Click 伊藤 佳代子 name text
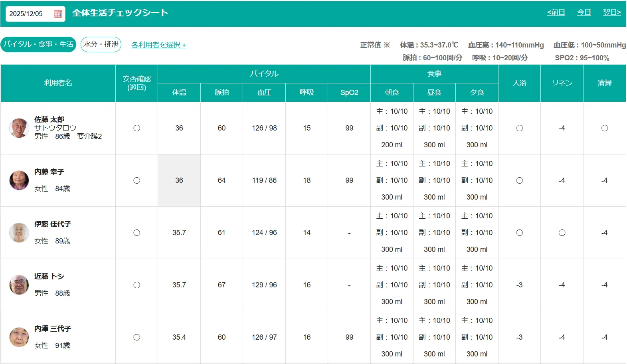Viewport: 627px width, 364px height. point(53,224)
